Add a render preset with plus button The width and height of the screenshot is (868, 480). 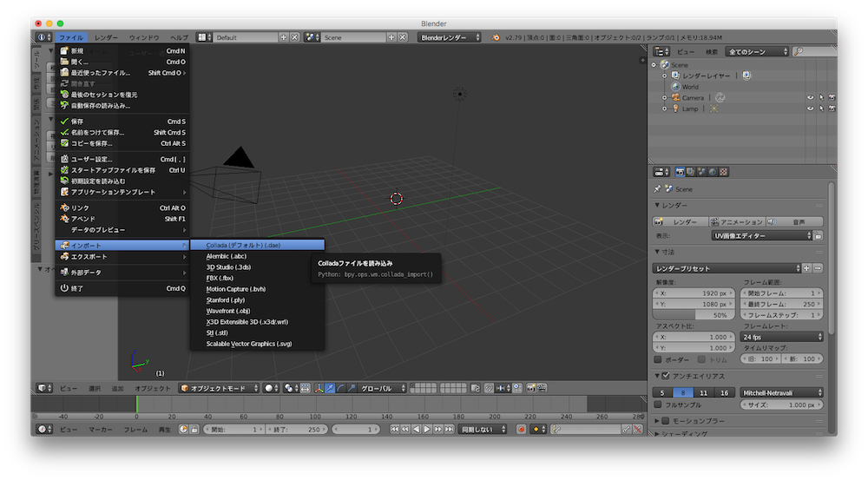806,268
